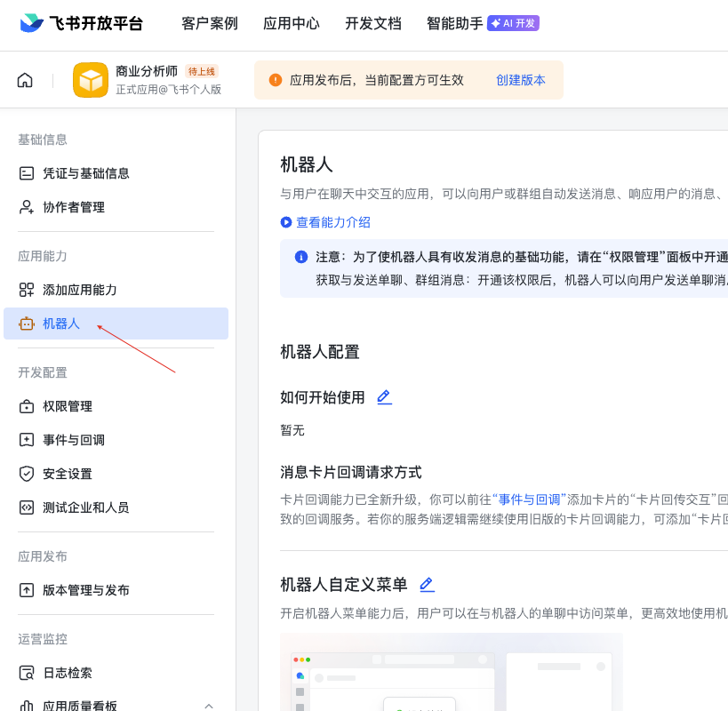Open 添加应用能力 in sidebar
The width and height of the screenshot is (728, 711).
point(116,290)
